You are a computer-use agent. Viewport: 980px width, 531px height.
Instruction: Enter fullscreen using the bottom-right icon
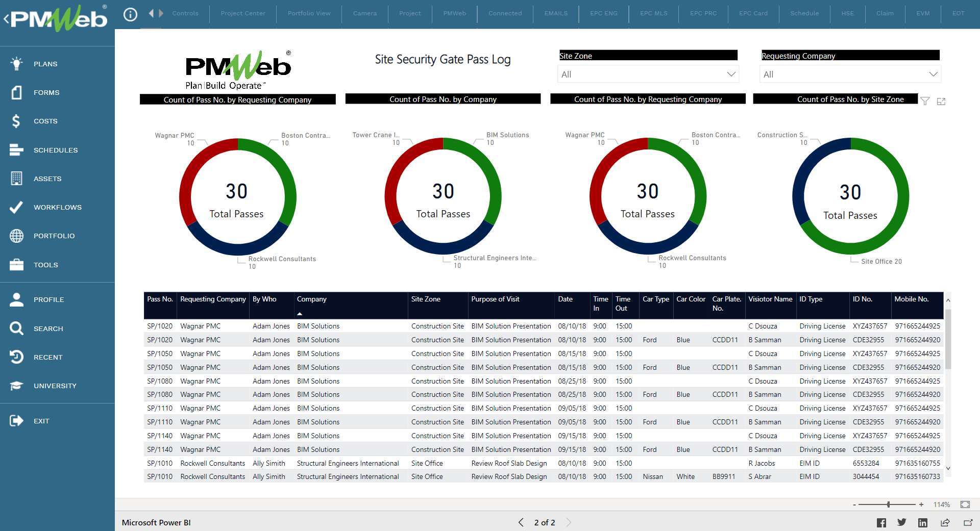pyautogui.click(x=965, y=504)
